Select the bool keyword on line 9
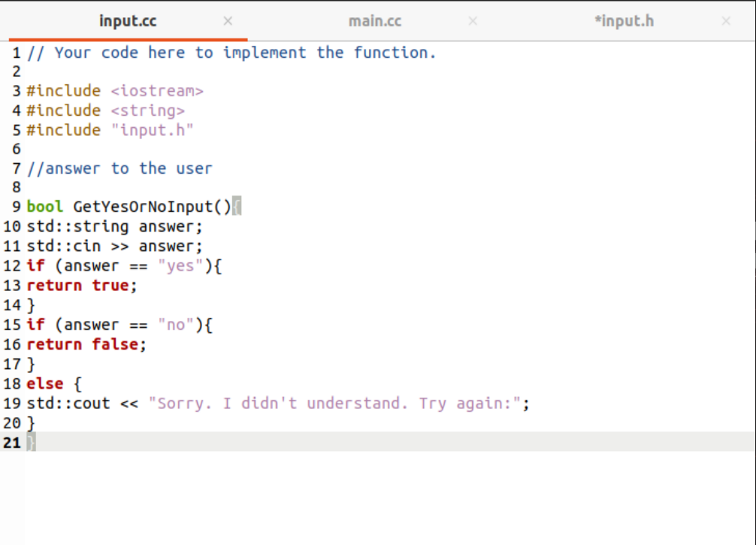Image resolution: width=756 pixels, height=545 pixels. coord(41,207)
